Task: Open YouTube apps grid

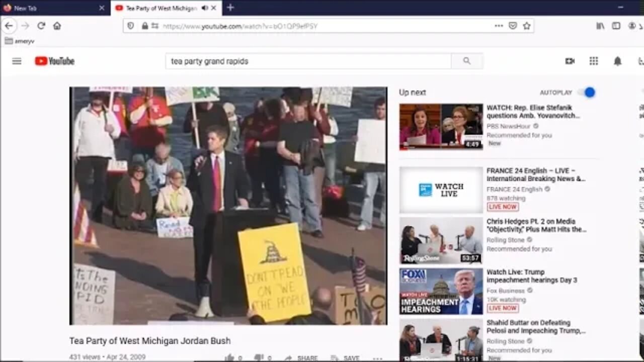Action: tap(594, 61)
